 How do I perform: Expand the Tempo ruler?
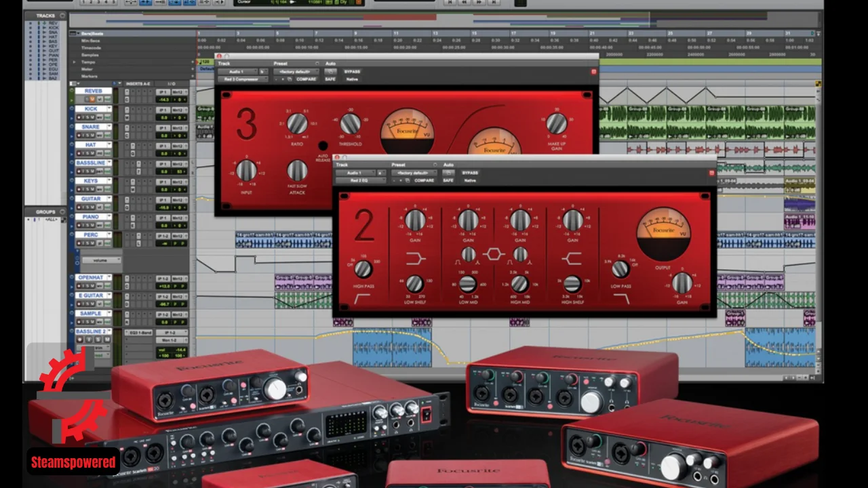coord(75,62)
